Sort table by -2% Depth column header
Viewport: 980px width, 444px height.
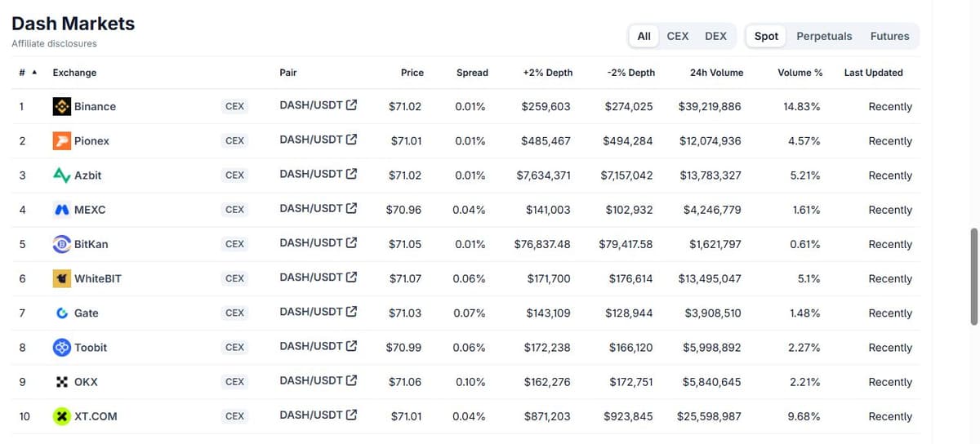tap(631, 73)
